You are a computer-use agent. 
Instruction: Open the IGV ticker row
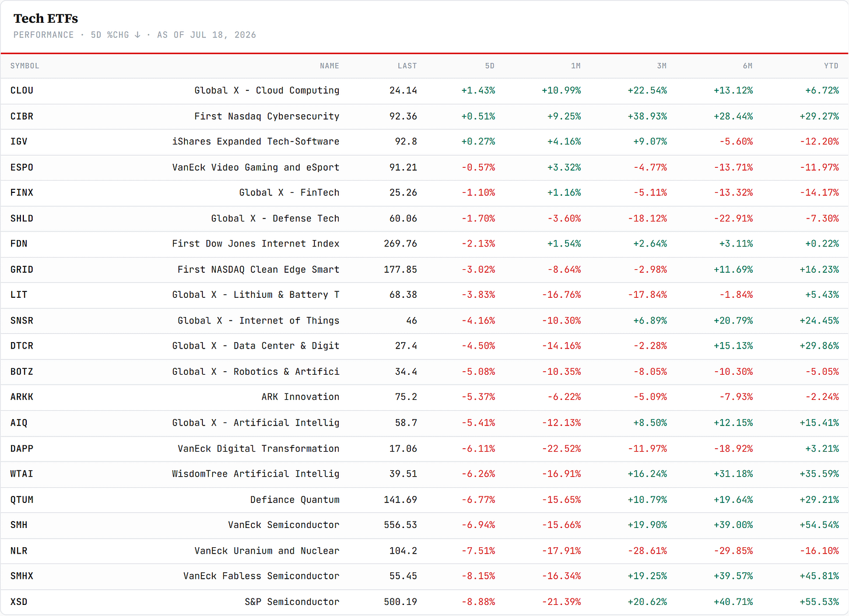pyautogui.click(x=424, y=142)
